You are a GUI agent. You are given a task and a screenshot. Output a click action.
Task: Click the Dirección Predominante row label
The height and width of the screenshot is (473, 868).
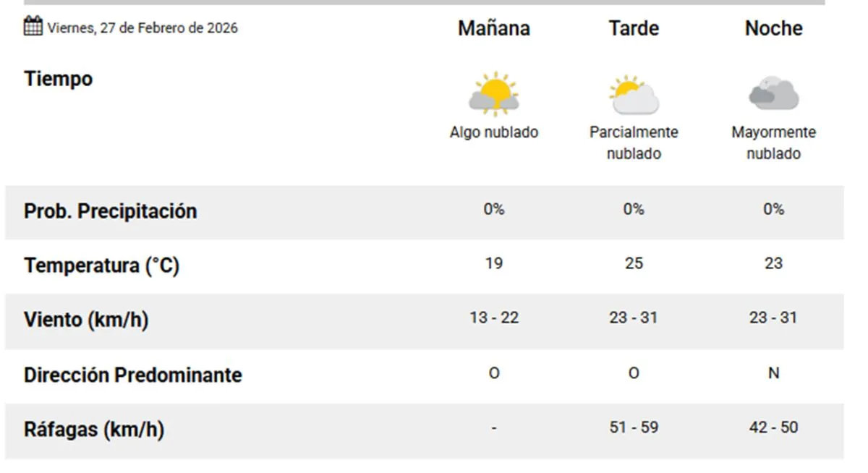[133, 375]
